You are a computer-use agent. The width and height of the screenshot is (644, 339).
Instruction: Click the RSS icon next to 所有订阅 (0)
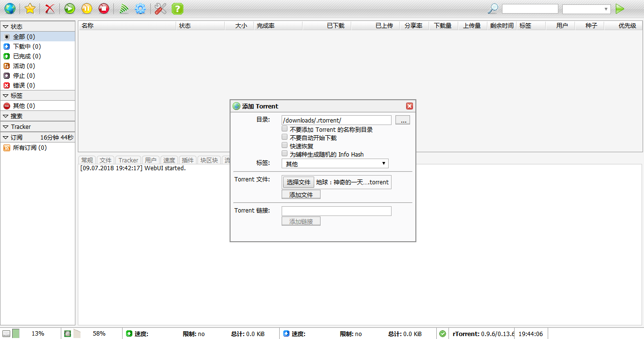pos(7,147)
